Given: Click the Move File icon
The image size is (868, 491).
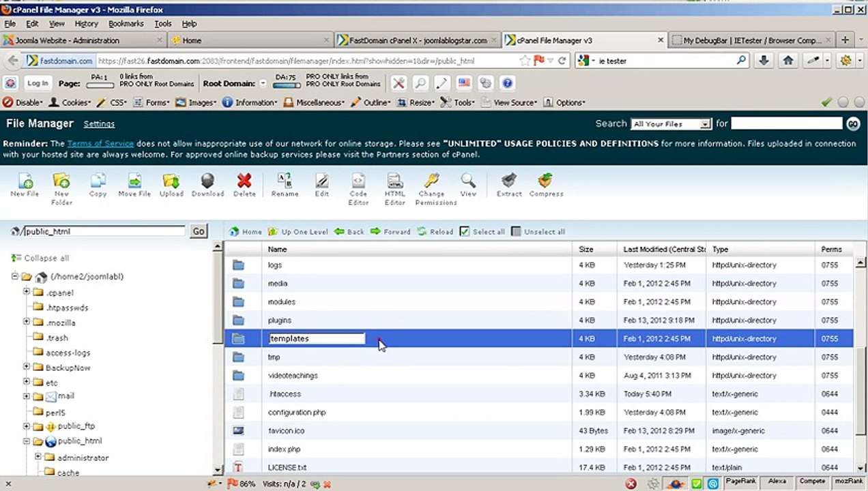Looking at the screenshot, I should tap(134, 181).
